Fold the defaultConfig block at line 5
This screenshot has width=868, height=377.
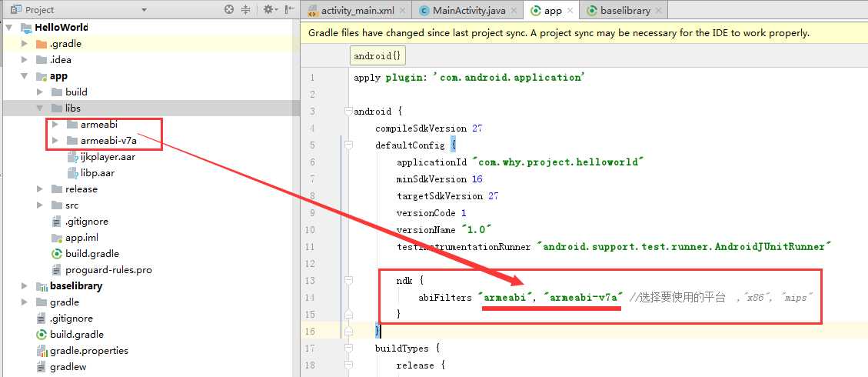coord(348,145)
